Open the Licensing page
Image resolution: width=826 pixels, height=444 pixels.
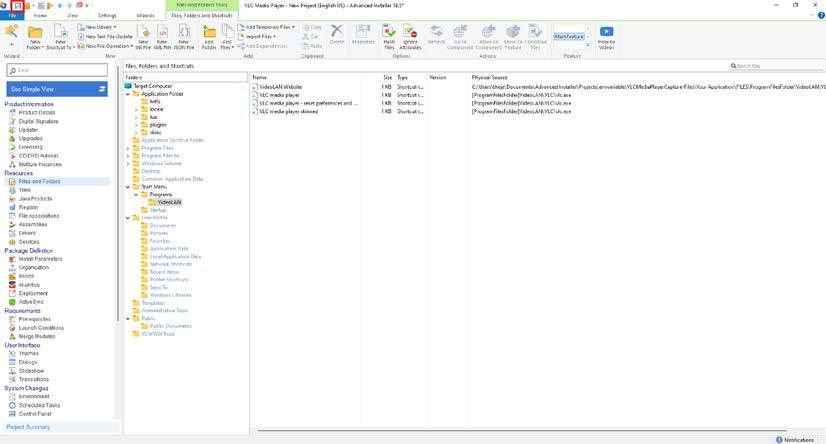tap(30, 147)
